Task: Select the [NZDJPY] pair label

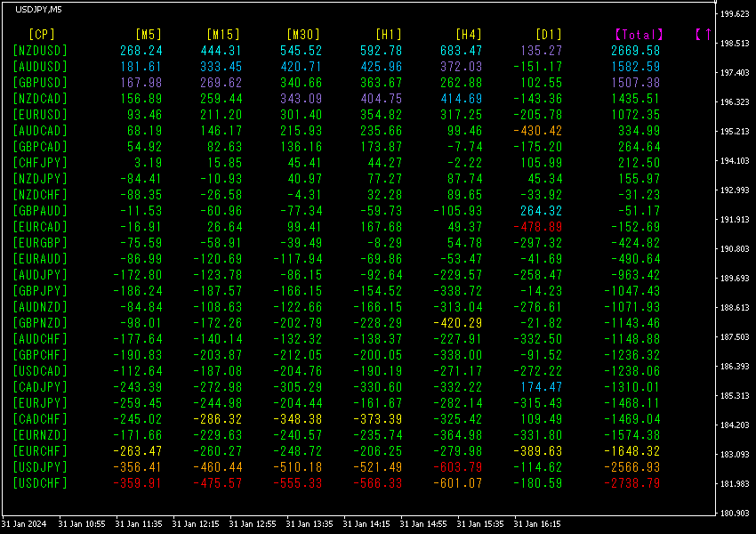Action: (x=40, y=179)
